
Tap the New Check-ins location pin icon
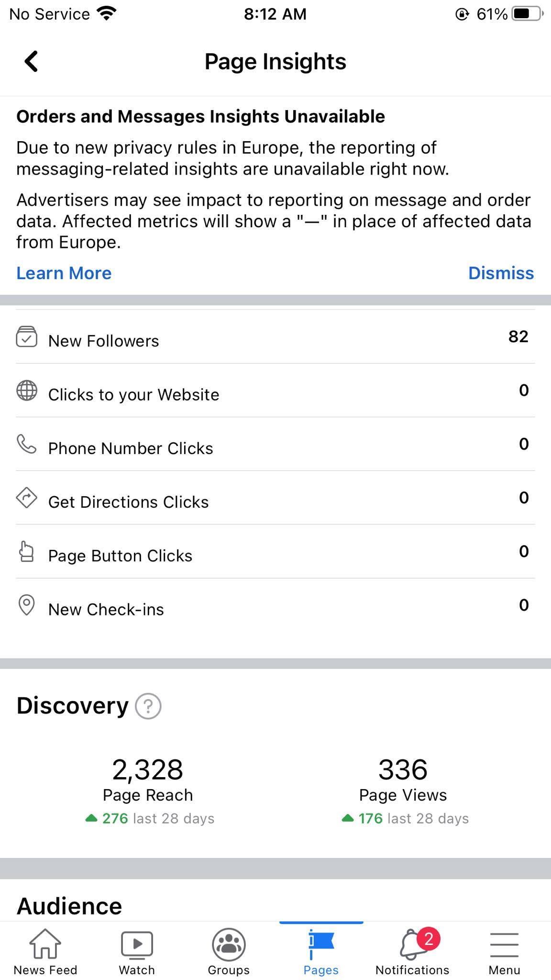(x=27, y=605)
